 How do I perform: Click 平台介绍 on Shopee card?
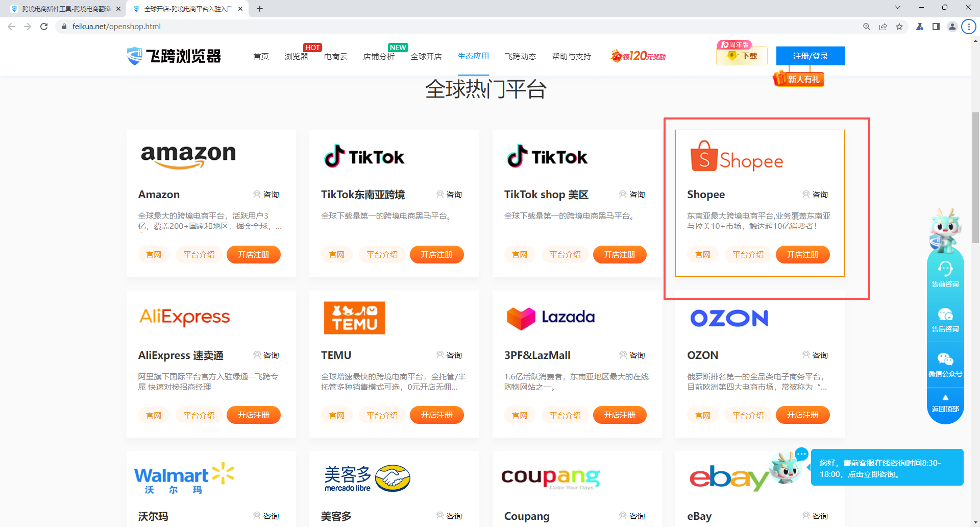(x=748, y=255)
